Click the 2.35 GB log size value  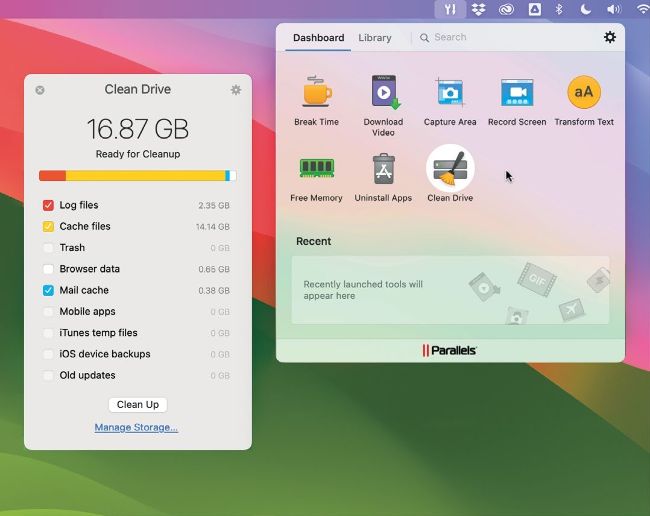(x=214, y=206)
